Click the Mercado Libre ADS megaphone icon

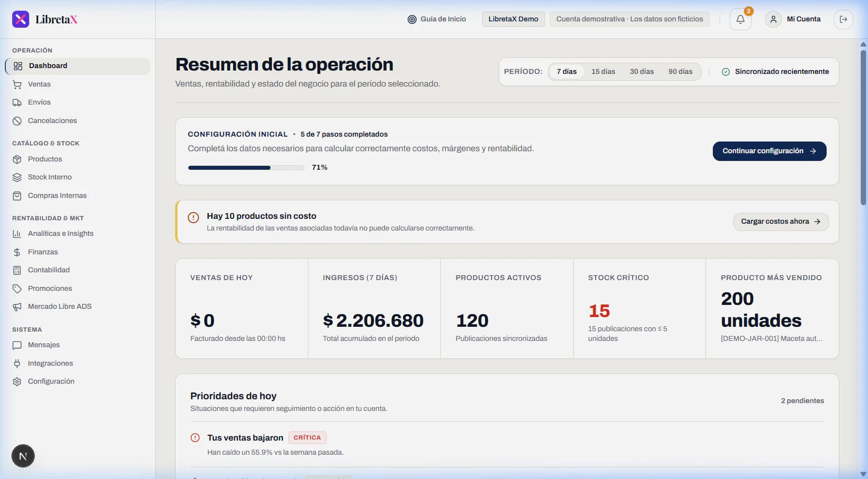(17, 307)
